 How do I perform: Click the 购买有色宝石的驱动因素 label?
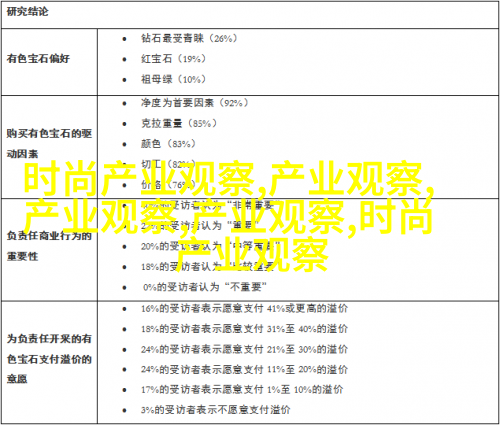[49, 144]
